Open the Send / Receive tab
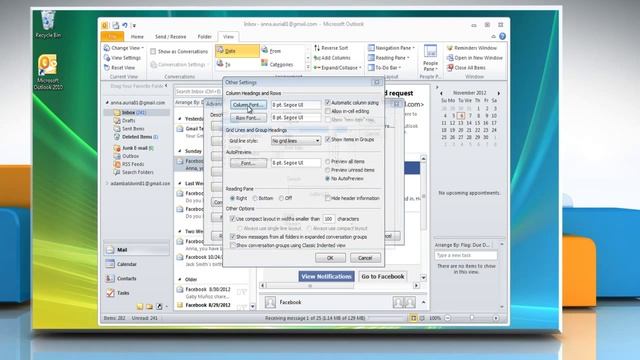The width and height of the screenshot is (640, 360). 171,37
